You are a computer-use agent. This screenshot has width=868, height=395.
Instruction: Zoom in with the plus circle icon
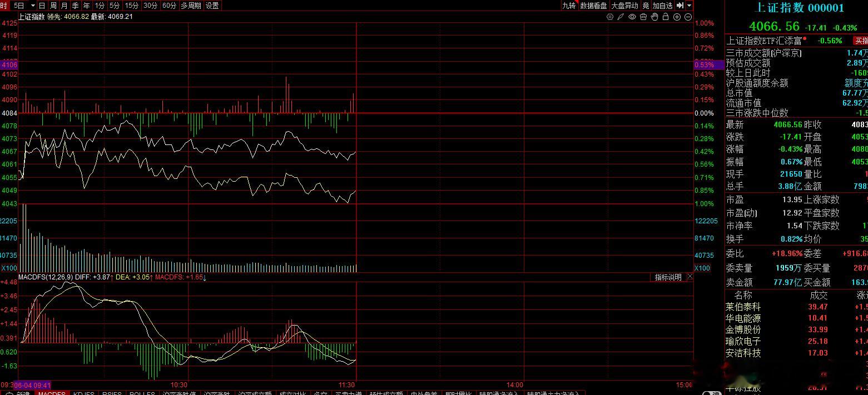click(677, 17)
